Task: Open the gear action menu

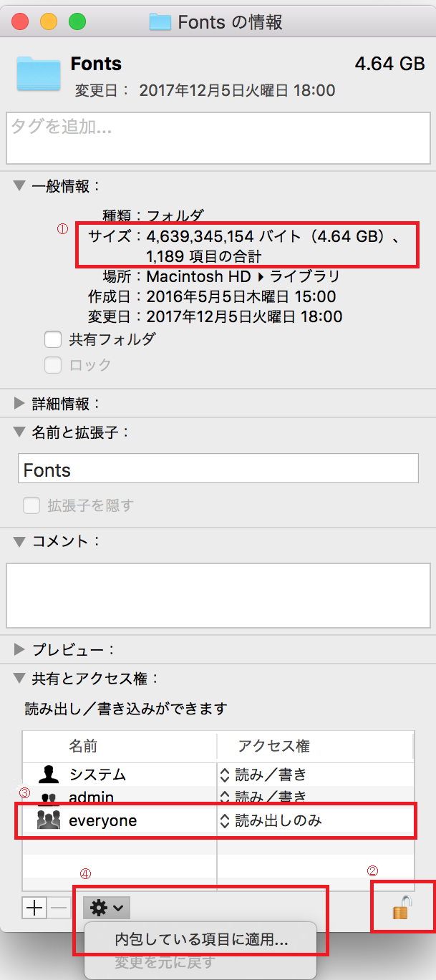Action: pos(105,907)
